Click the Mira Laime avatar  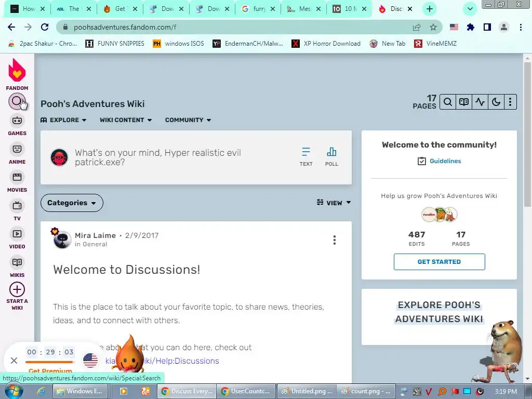(62, 240)
